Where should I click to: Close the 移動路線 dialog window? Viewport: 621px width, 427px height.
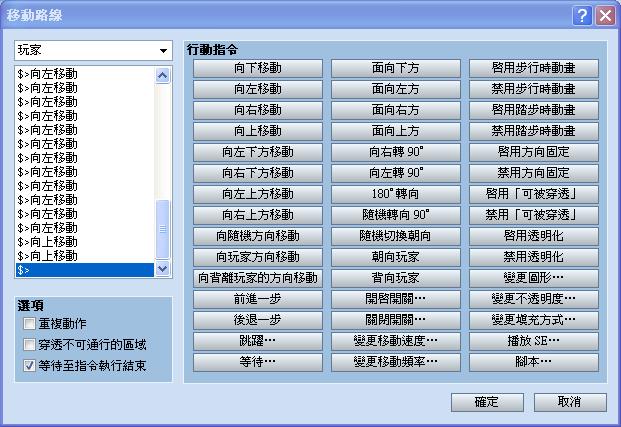tap(605, 16)
